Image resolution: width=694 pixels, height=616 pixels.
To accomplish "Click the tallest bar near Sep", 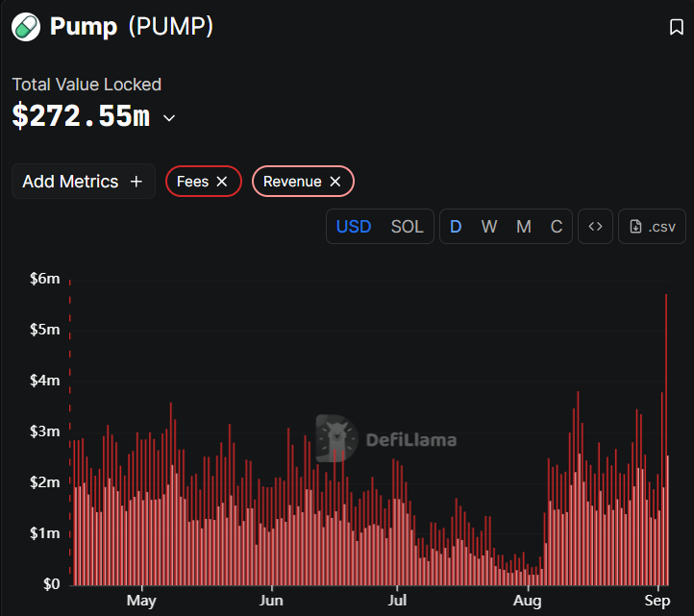I will click(x=666, y=439).
